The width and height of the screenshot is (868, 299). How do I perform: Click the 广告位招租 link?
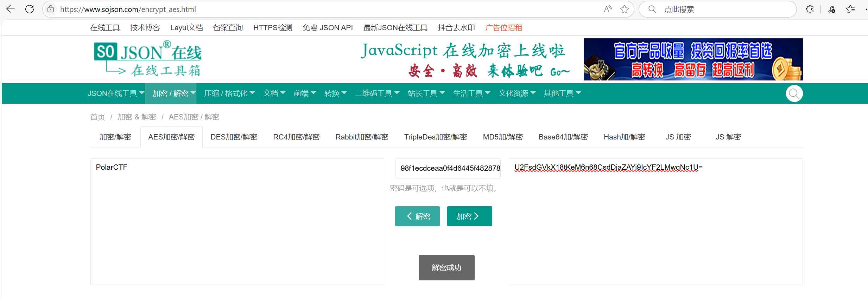(x=503, y=28)
